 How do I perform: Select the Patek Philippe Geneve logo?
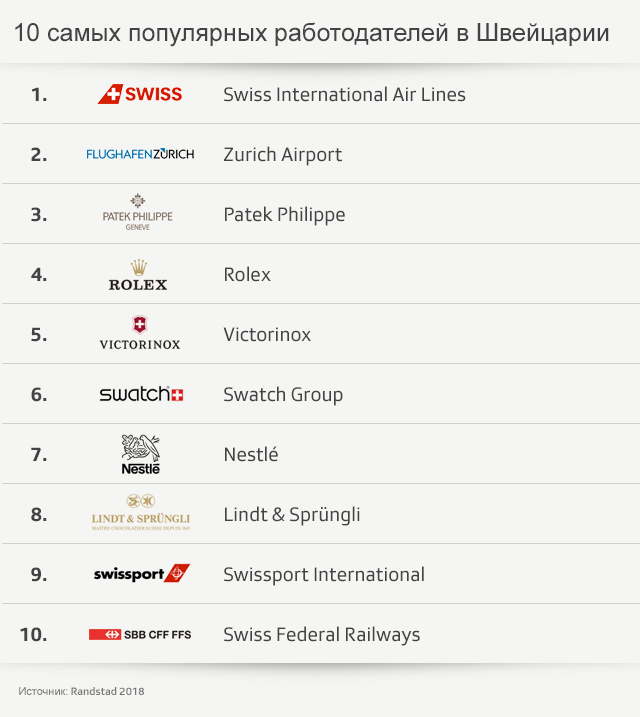138,213
